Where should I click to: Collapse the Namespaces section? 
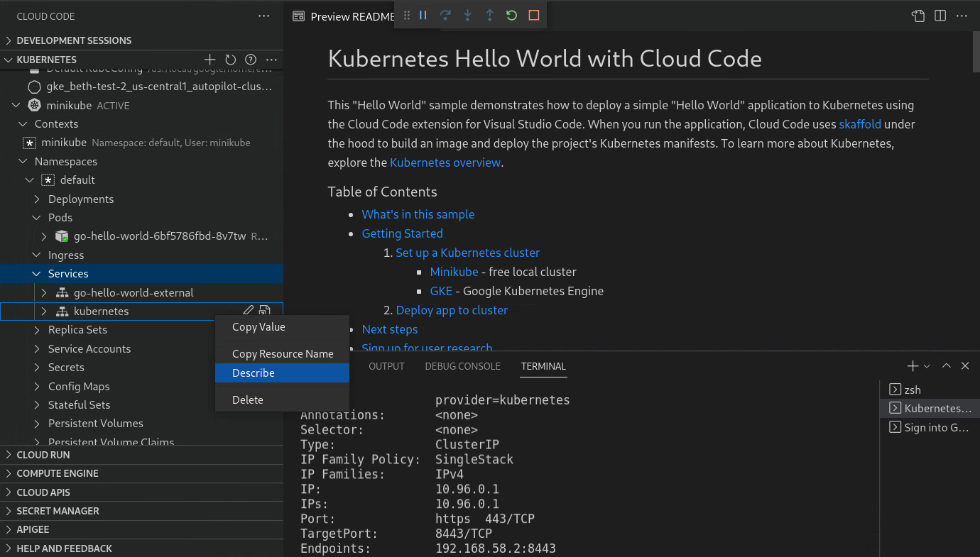pos(23,161)
